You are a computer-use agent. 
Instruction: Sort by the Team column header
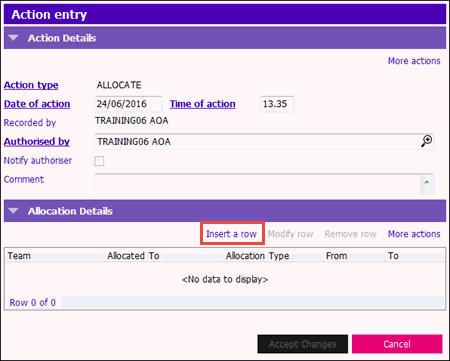click(x=55, y=256)
